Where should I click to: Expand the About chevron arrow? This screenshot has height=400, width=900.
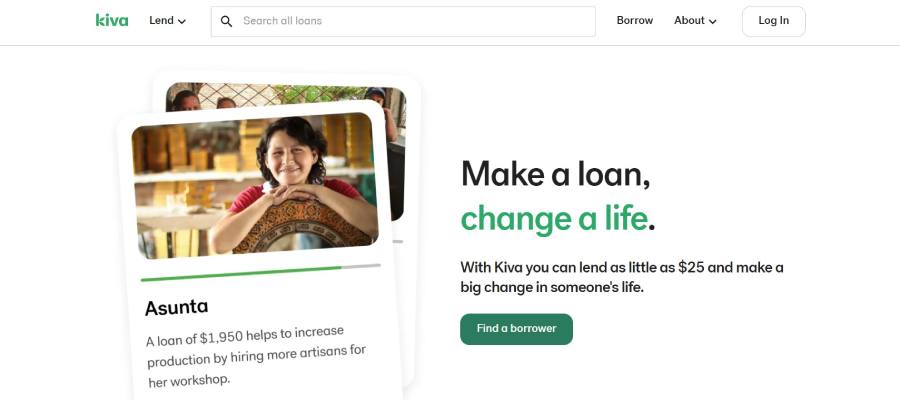point(712,21)
